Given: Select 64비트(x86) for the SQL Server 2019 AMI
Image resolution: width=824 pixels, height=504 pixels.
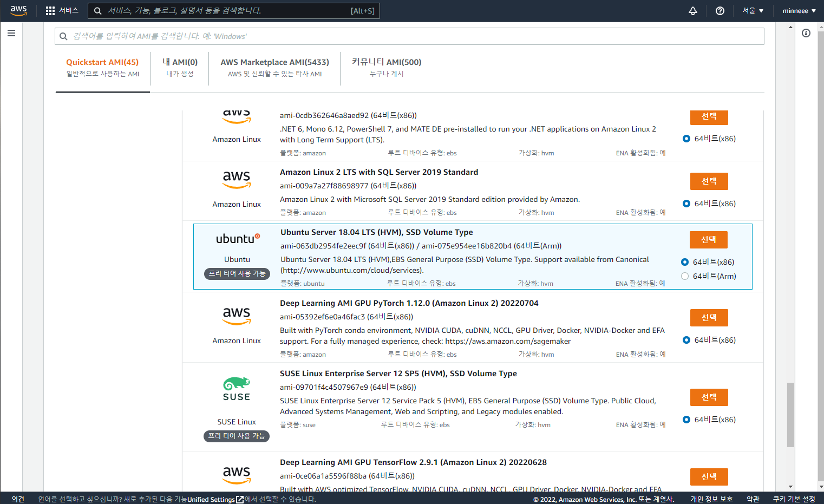Looking at the screenshot, I should pyautogui.click(x=686, y=204).
